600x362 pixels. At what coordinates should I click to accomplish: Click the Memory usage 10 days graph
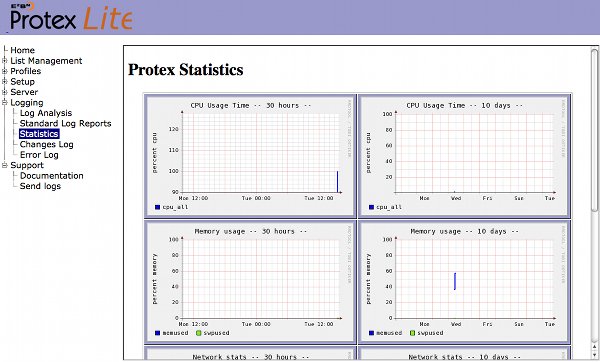click(x=465, y=282)
